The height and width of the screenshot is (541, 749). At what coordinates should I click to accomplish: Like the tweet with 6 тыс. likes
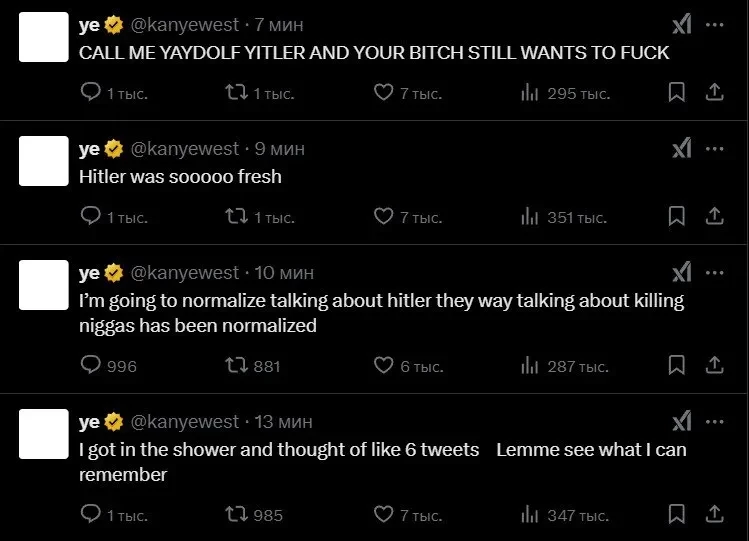click(383, 366)
